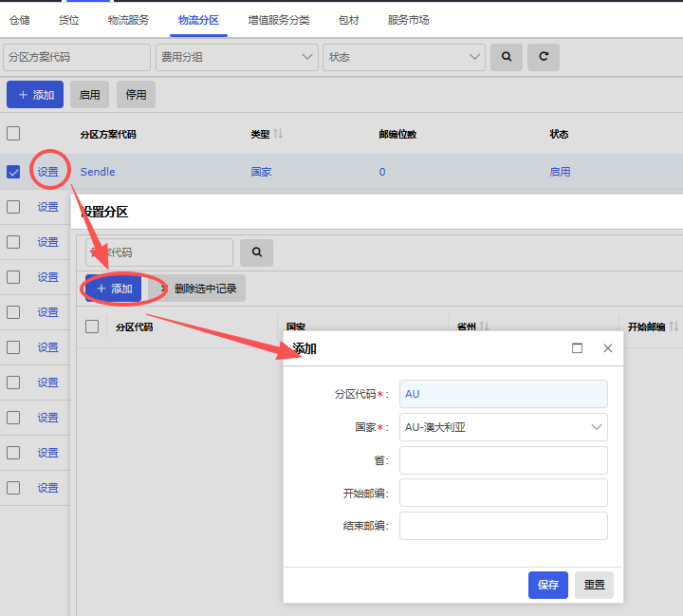Click the 开始邮编 input field
Image resolution: width=683 pixels, height=616 pixels.
(x=503, y=493)
